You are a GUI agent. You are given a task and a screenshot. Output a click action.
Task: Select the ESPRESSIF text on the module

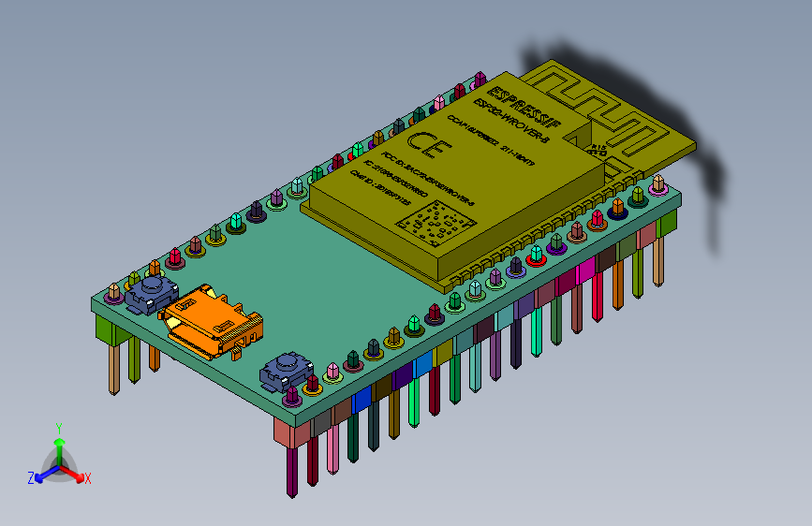pos(524,108)
